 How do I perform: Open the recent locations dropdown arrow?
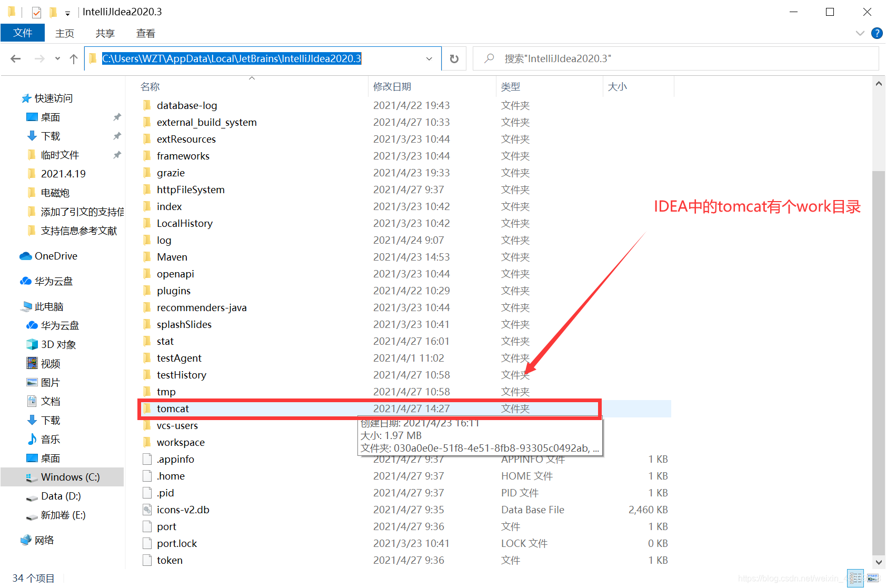(x=57, y=58)
